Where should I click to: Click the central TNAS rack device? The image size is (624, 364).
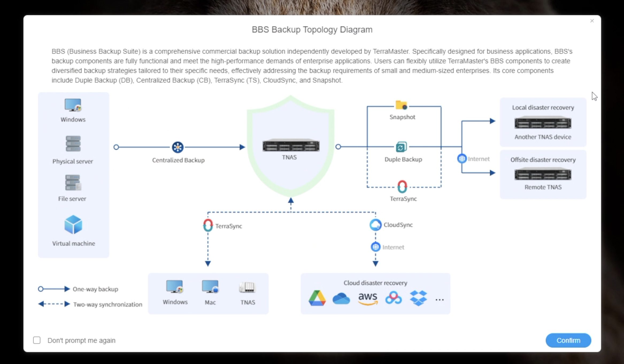click(x=291, y=146)
